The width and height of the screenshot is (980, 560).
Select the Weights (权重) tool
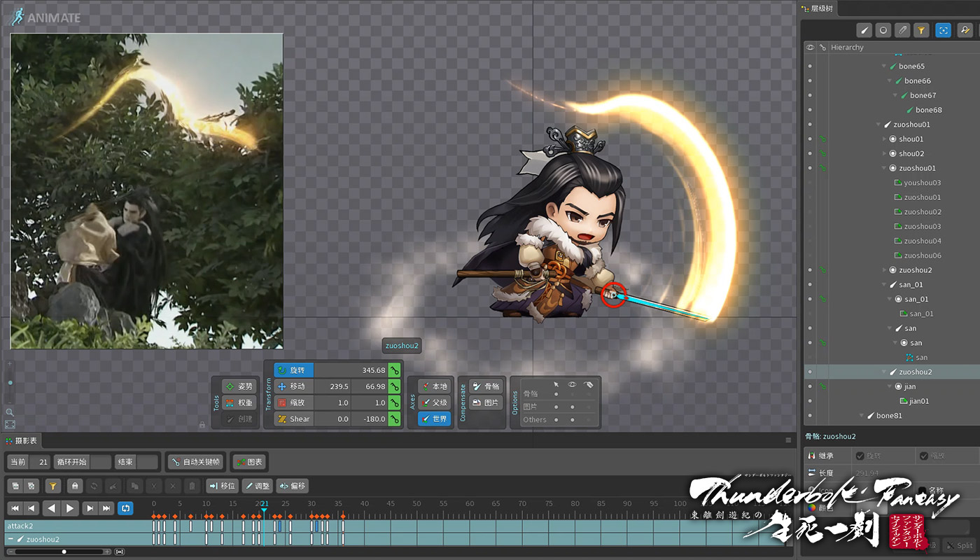(x=238, y=402)
